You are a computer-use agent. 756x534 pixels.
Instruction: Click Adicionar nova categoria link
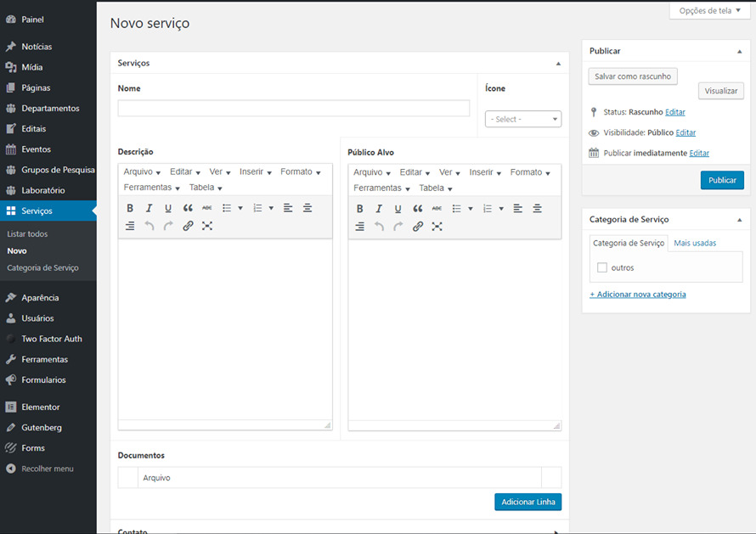point(638,295)
